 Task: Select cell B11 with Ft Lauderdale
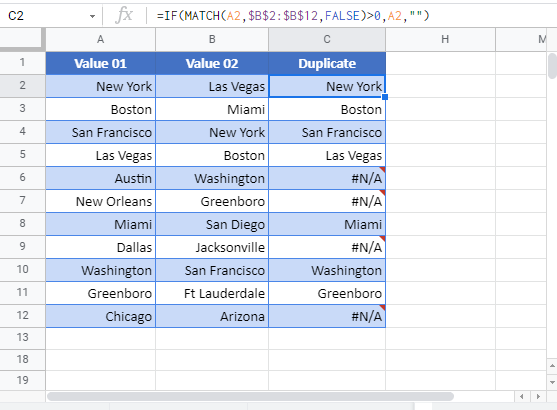pos(212,293)
